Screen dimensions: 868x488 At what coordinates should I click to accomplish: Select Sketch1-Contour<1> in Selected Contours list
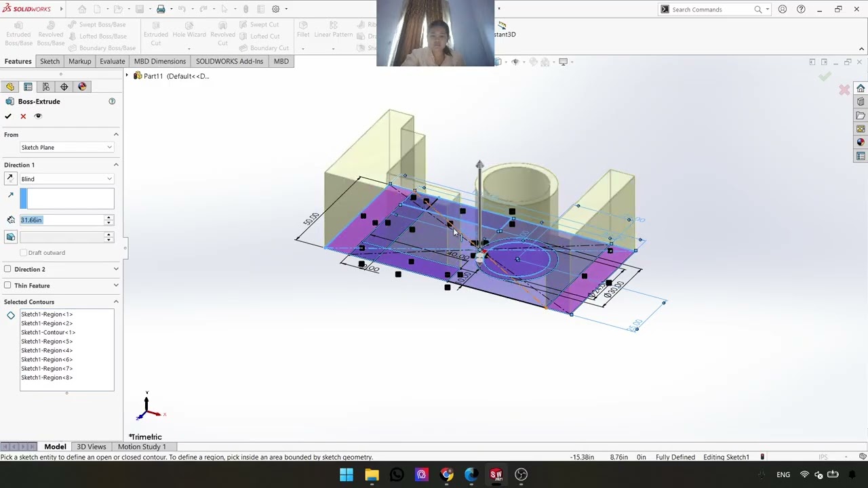(x=48, y=332)
